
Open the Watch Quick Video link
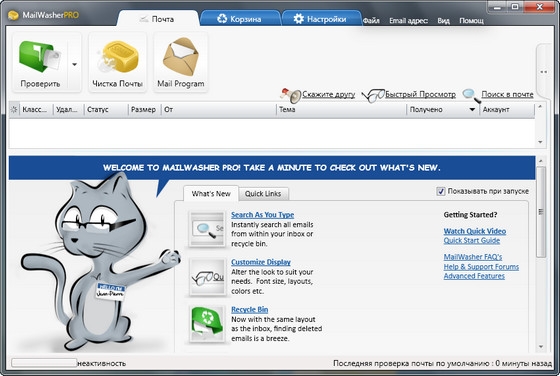(x=475, y=231)
